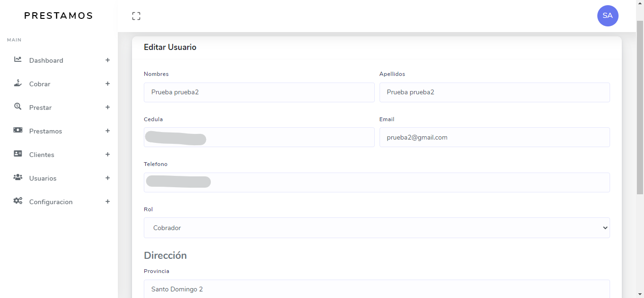Click the Prestamos banknote icon
This screenshot has width=644, height=298.
18,130
